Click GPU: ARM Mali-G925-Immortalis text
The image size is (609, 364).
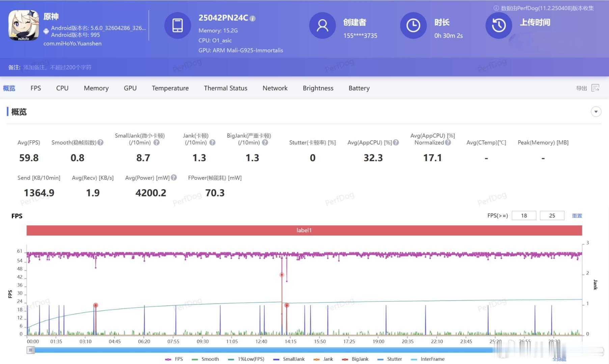tap(241, 50)
